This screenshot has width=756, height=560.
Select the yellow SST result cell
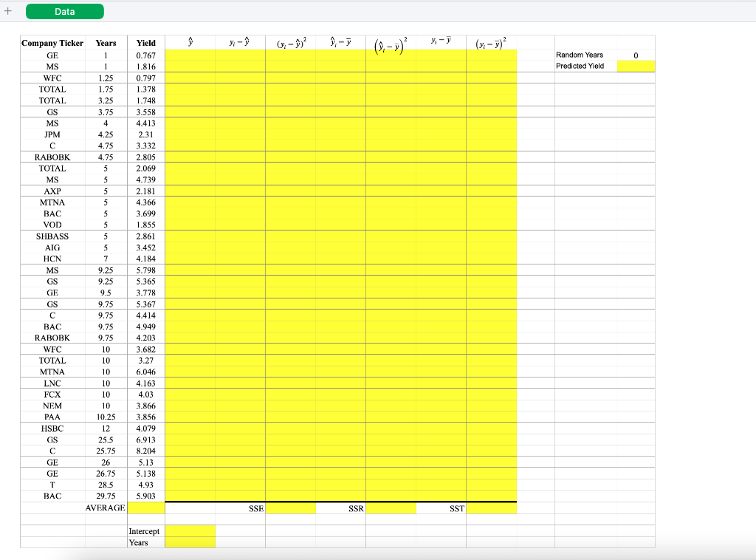click(x=492, y=508)
